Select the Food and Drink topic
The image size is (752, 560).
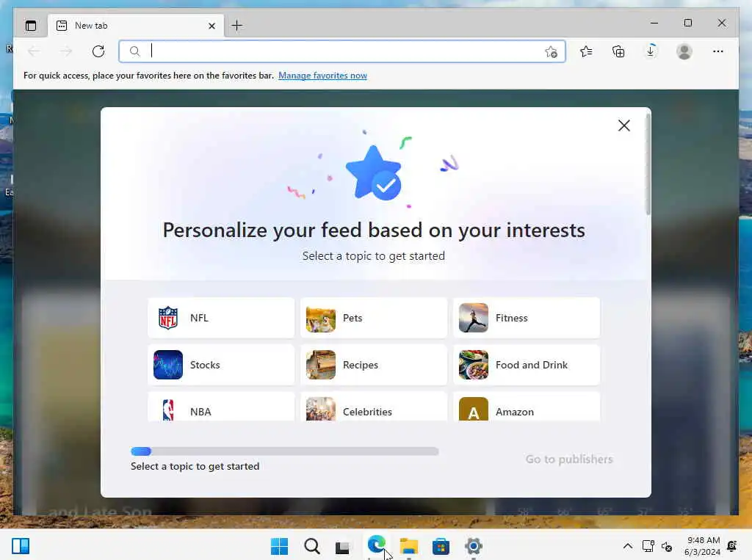click(527, 365)
